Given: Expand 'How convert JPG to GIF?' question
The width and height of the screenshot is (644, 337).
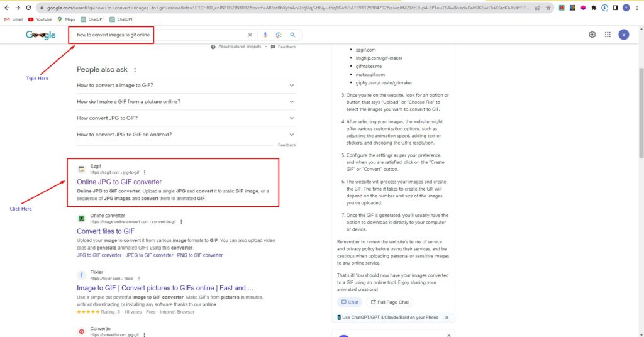Looking at the screenshot, I should pyautogui.click(x=292, y=118).
